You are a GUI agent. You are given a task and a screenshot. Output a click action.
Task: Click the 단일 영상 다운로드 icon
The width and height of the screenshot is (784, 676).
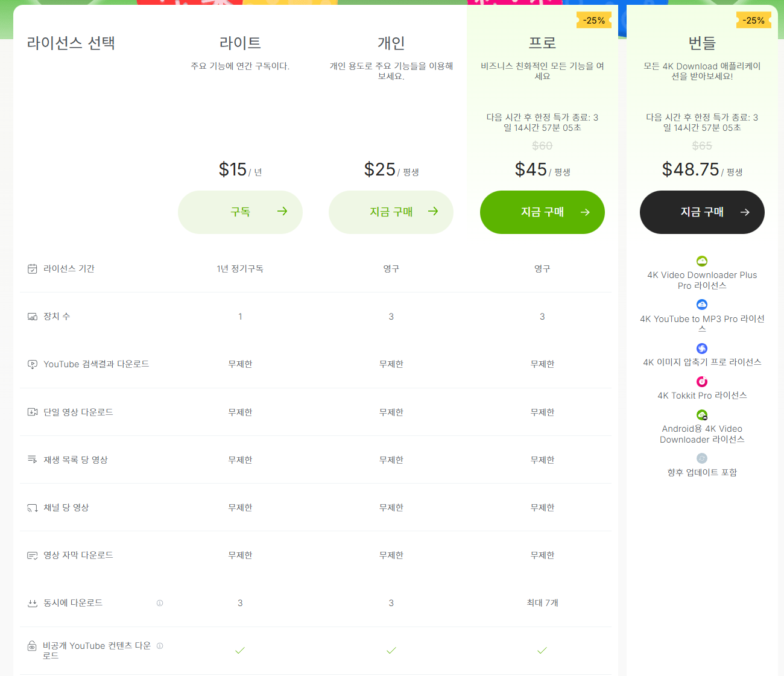(x=33, y=412)
